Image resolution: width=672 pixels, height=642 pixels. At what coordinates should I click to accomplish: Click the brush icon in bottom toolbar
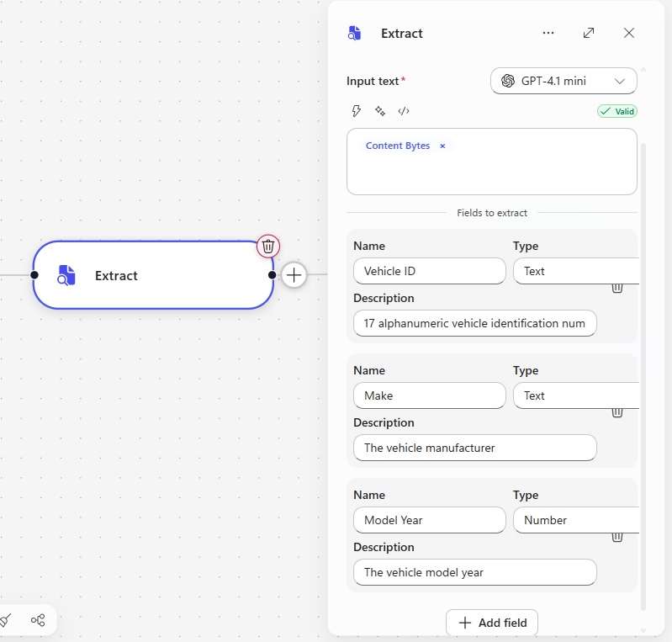pyautogui.click(x=5, y=620)
